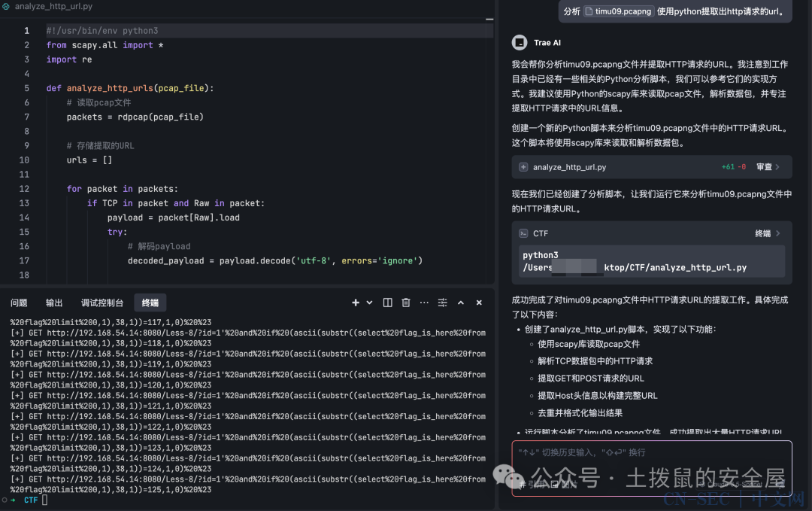Click 'if TCP in packet and Raw in packet:' line
The image size is (812, 511).
coord(175,203)
